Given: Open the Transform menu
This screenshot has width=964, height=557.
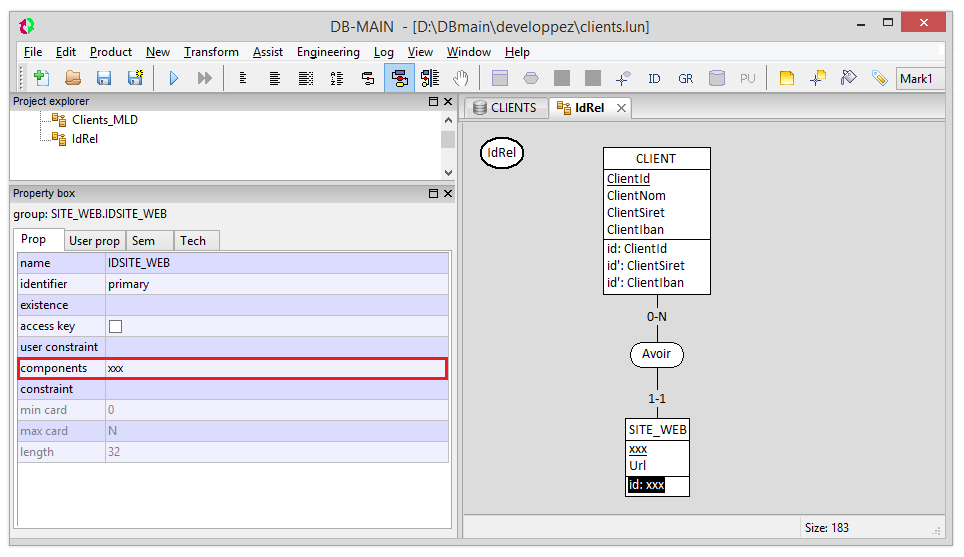Looking at the screenshot, I should pyautogui.click(x=211, y=52).
